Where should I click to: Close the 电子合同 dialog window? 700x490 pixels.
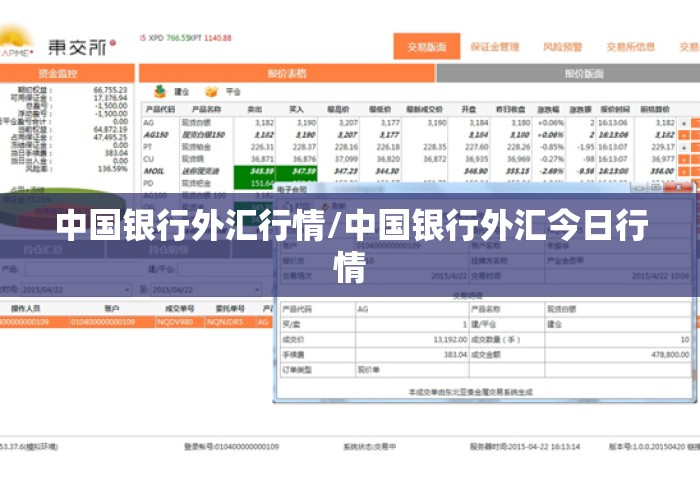coord(678,187)
